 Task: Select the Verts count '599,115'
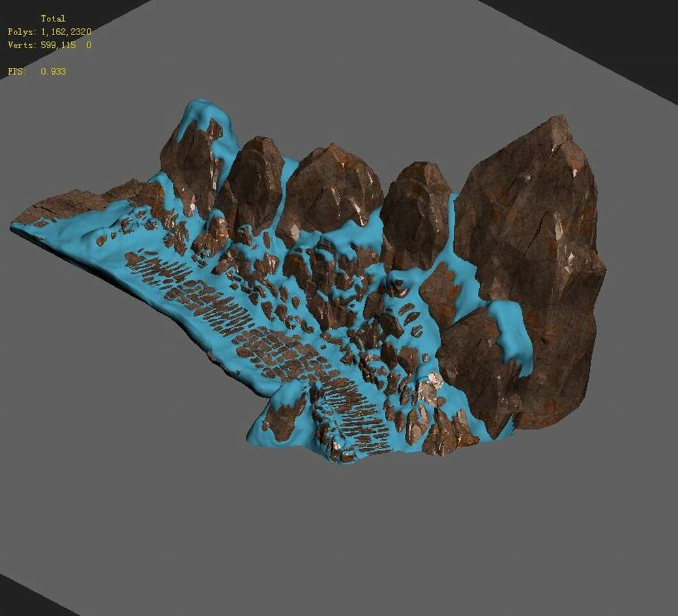click(59, 45)
